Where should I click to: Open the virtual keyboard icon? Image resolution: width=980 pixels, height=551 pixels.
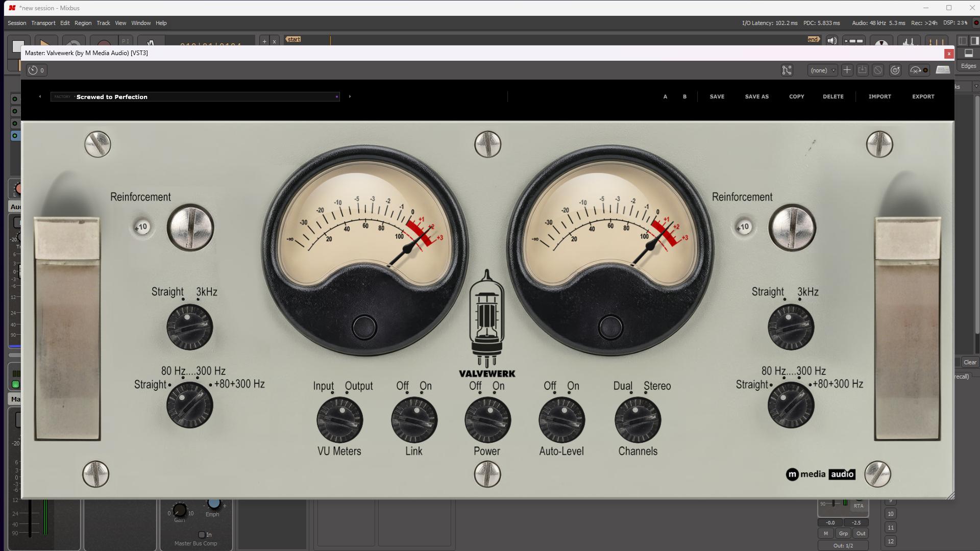pyautogui.click(x=943, y=70)
